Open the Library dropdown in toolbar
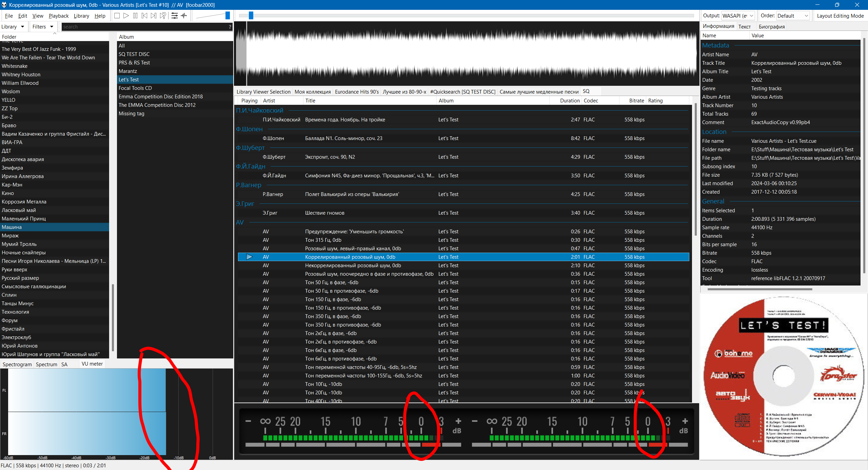 pos(13,27)
